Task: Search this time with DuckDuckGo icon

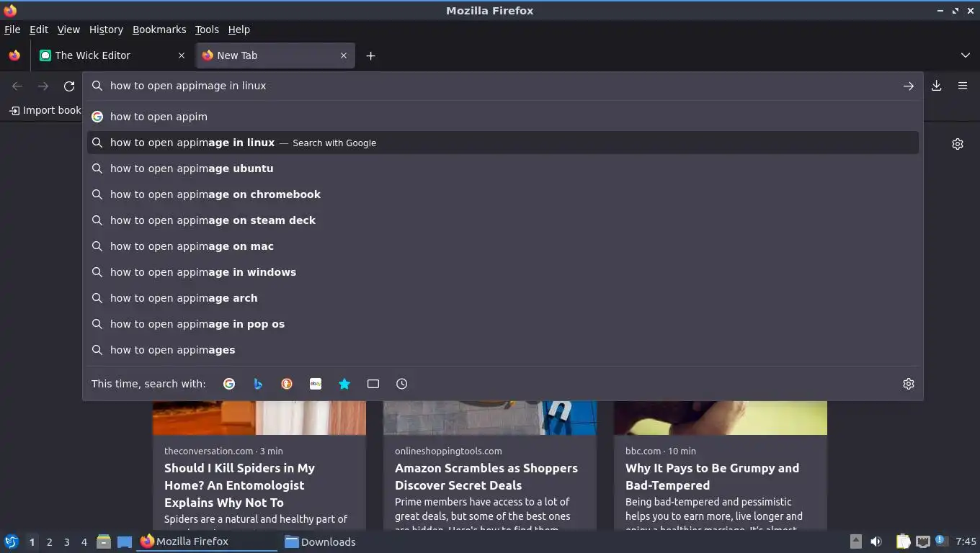Action: point(287,384)
